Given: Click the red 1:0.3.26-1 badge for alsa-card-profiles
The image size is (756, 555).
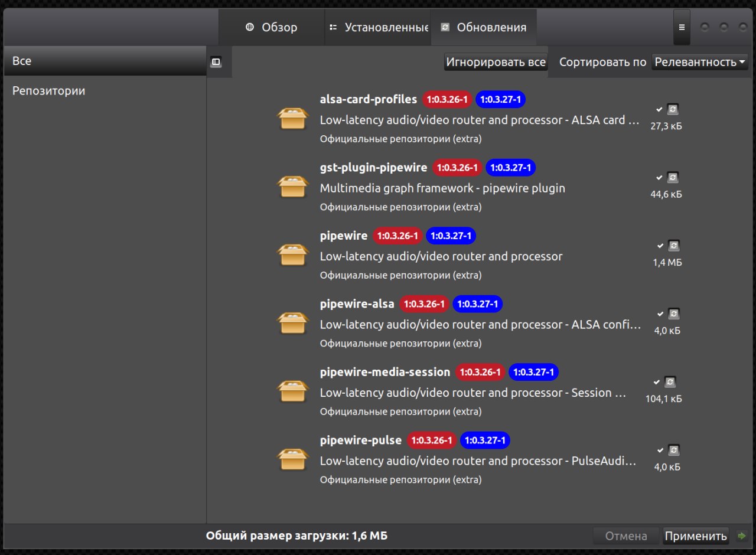Looking at the screenshot, I should pyautogui.click(x=447, y=100).
